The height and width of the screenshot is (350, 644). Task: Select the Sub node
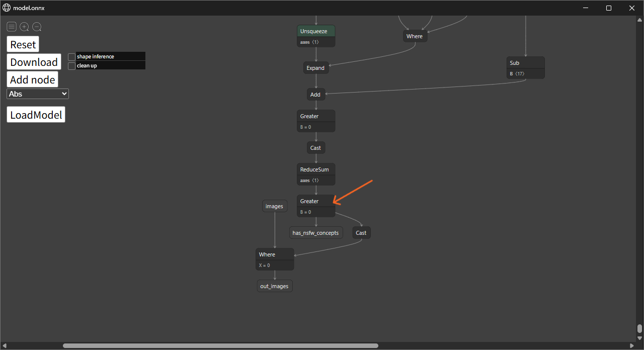[x=525, y=63]
